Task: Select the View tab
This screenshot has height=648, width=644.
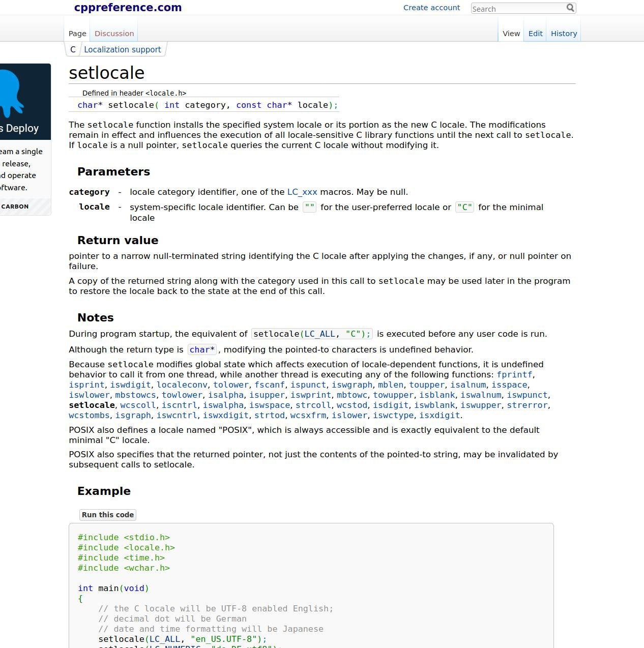Action: (x=511, y=34)
